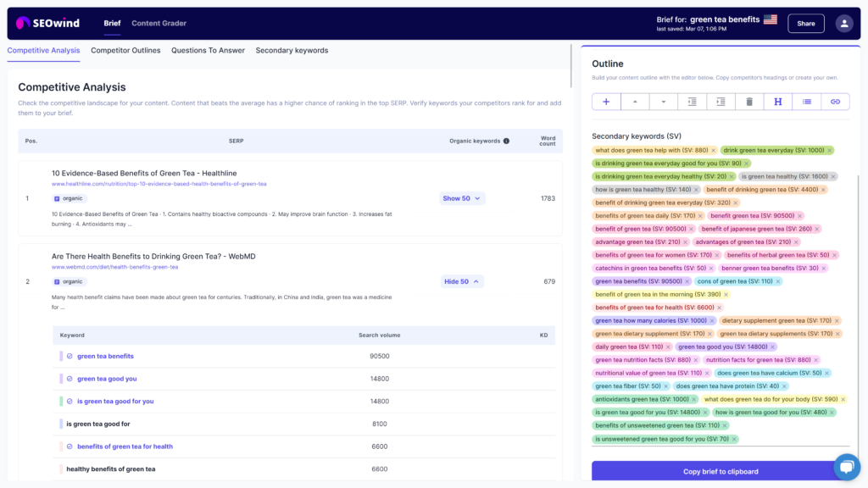Click the 'healthy benefits of green tea' keyword row
Image resolution: width=868 pixels, height=488 pixels.
304,469
